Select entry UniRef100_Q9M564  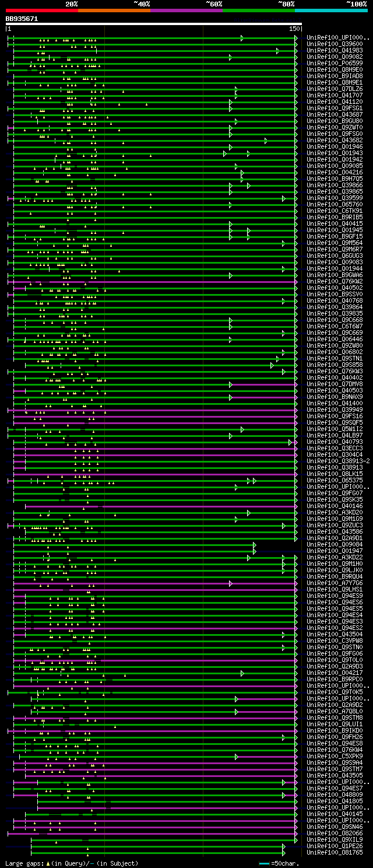pos(335,243)
